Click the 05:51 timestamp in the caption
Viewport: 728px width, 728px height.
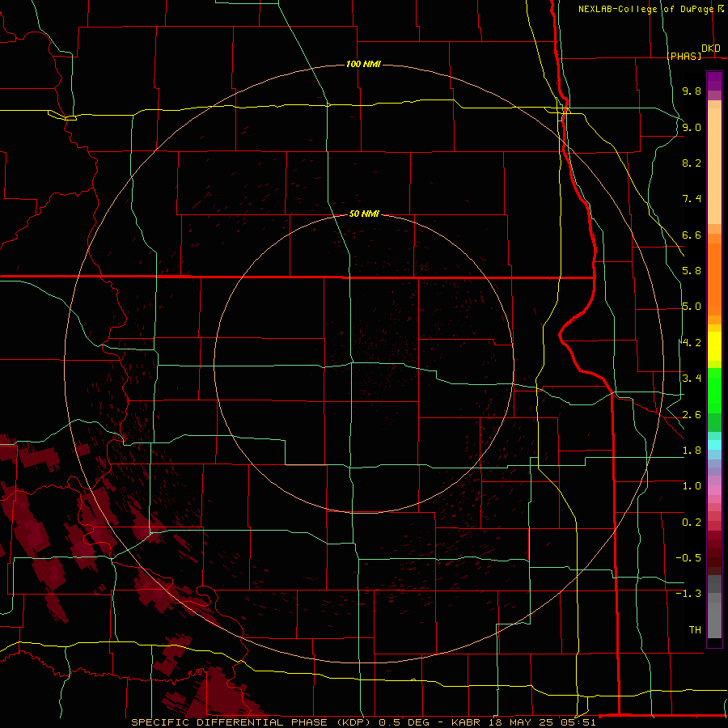[x=580, y=722]
